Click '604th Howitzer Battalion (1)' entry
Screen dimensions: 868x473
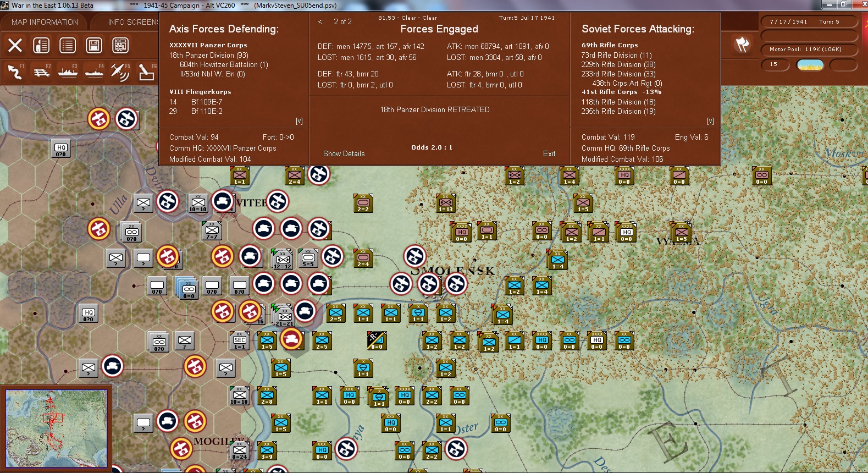tap(224, 64)
